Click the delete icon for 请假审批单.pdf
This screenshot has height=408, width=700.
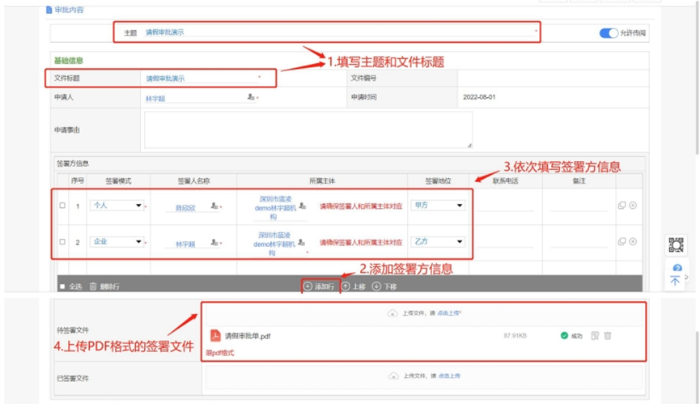(x=608, y=336)
